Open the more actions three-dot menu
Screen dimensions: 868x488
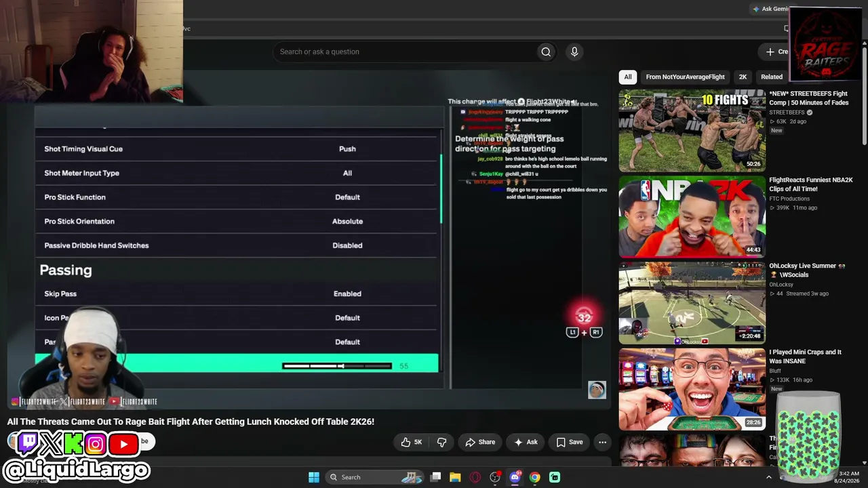coord(602,442)
